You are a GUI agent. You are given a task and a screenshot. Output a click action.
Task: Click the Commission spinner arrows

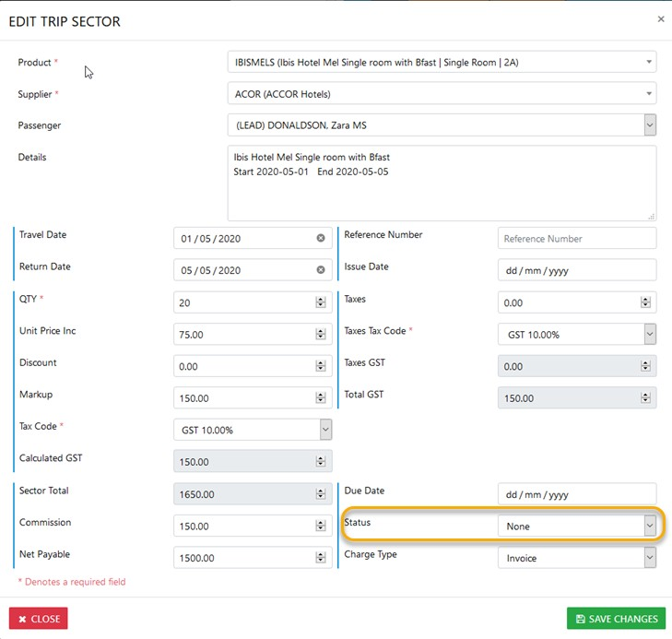(x=321, y=527)
